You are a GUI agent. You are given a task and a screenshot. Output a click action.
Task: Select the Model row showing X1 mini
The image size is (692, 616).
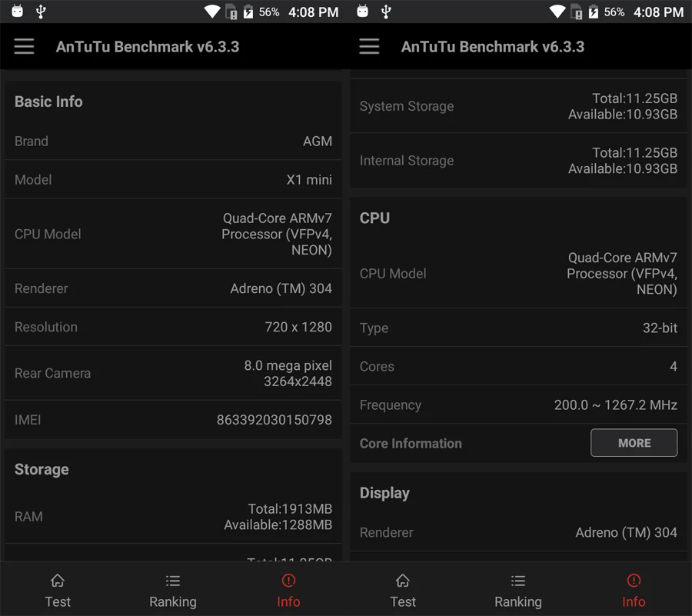[173, 180]
